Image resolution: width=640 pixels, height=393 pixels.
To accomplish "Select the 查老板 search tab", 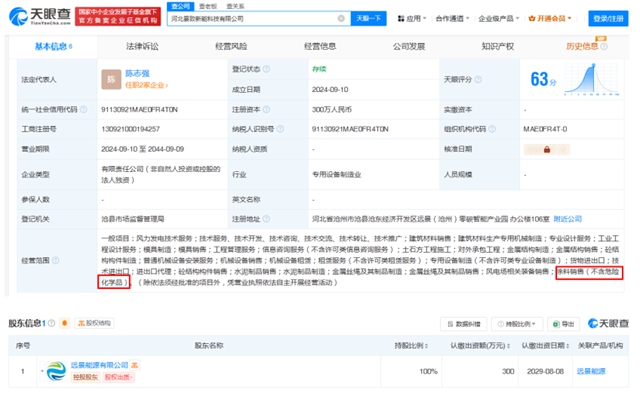I will (x=208, y=7).
